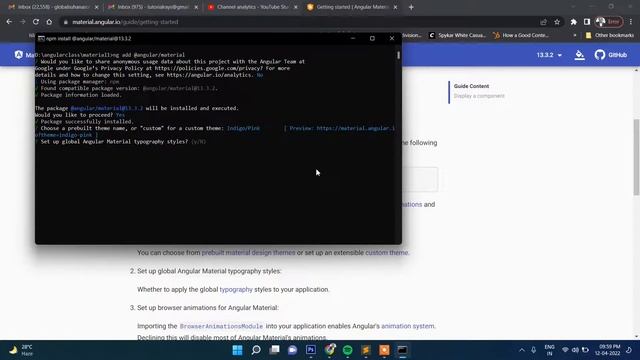Switch to Chrome from the taskbar

(330, 350)
